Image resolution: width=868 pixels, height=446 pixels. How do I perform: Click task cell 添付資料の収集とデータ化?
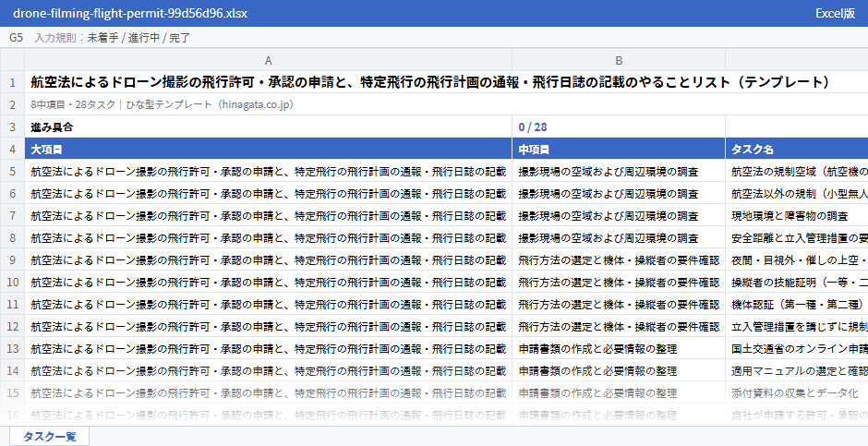pos(797,392)
